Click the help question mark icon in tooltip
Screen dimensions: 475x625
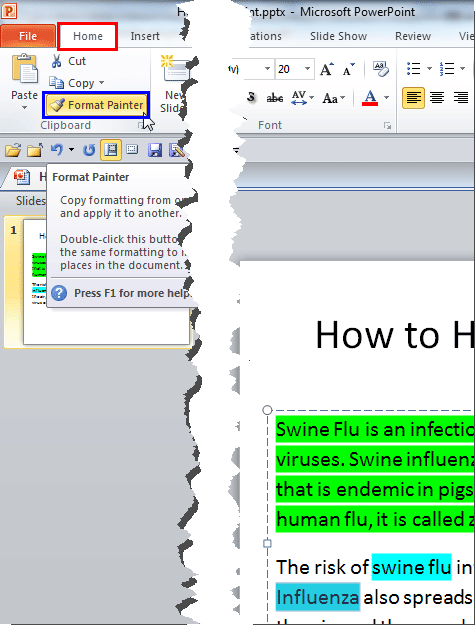pos(59,293)
